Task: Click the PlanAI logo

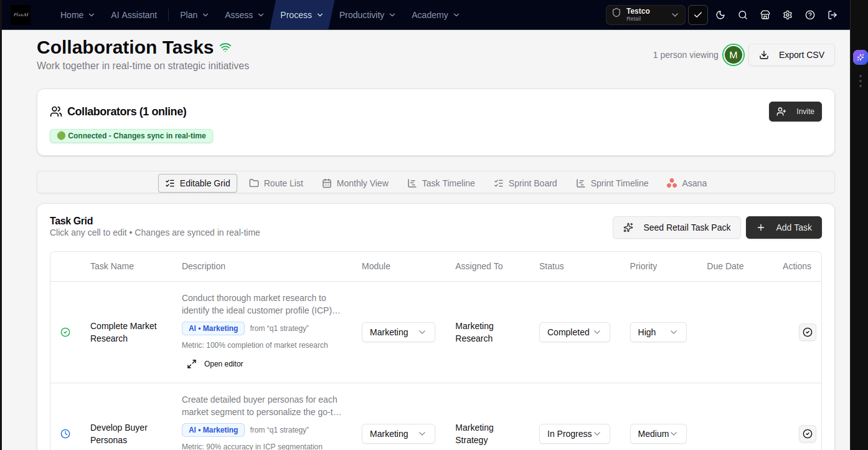Action: click(21, 15)
